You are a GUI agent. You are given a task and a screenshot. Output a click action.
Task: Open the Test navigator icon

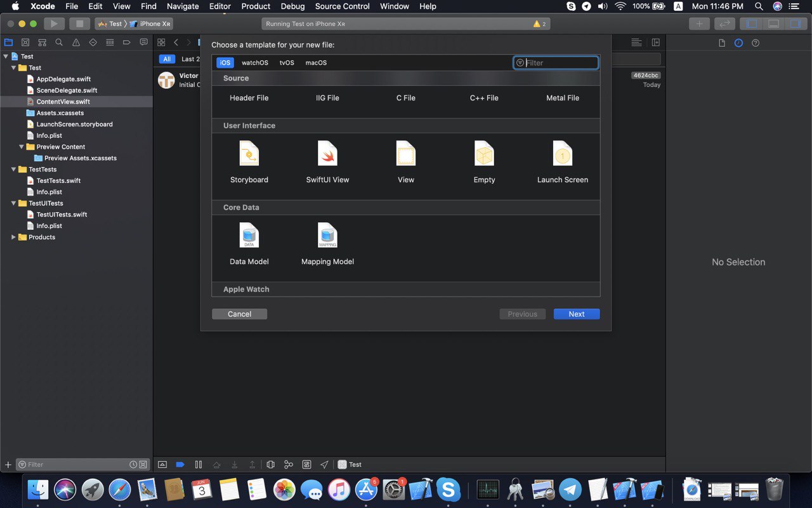point(93,43)
